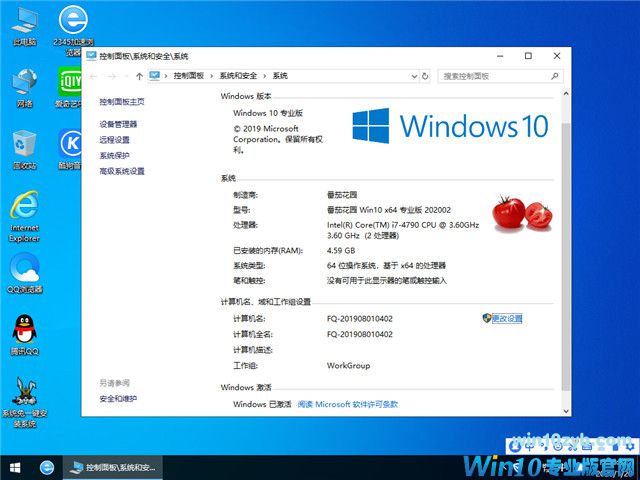Click scrollbar down arrow in System window
Screen dimensions: 640x480
point(566,411)
